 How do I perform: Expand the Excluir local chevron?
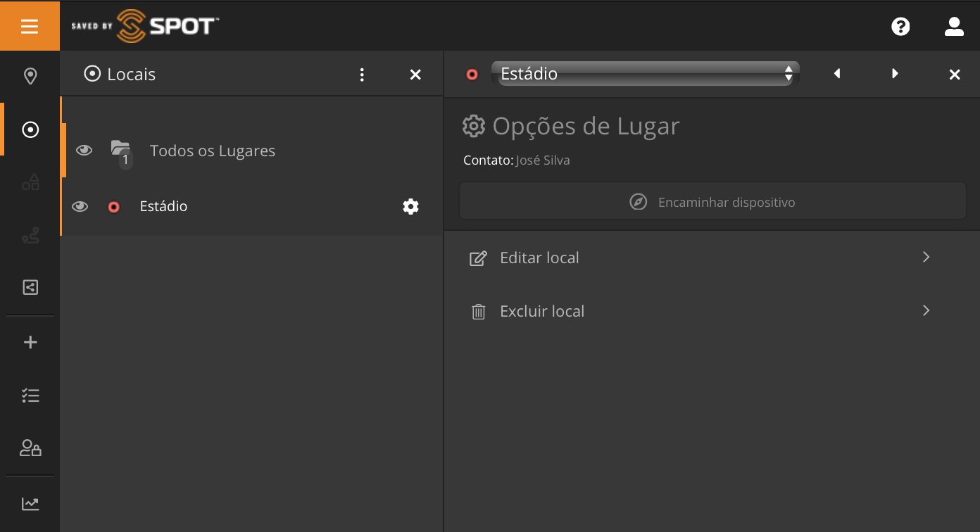pyautogui.click(x=926, y=311)
